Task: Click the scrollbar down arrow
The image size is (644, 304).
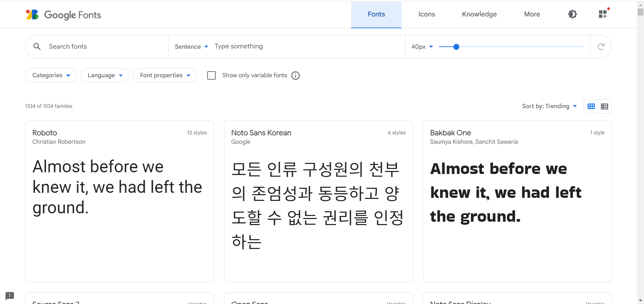Action: click(x=640, y=301)
